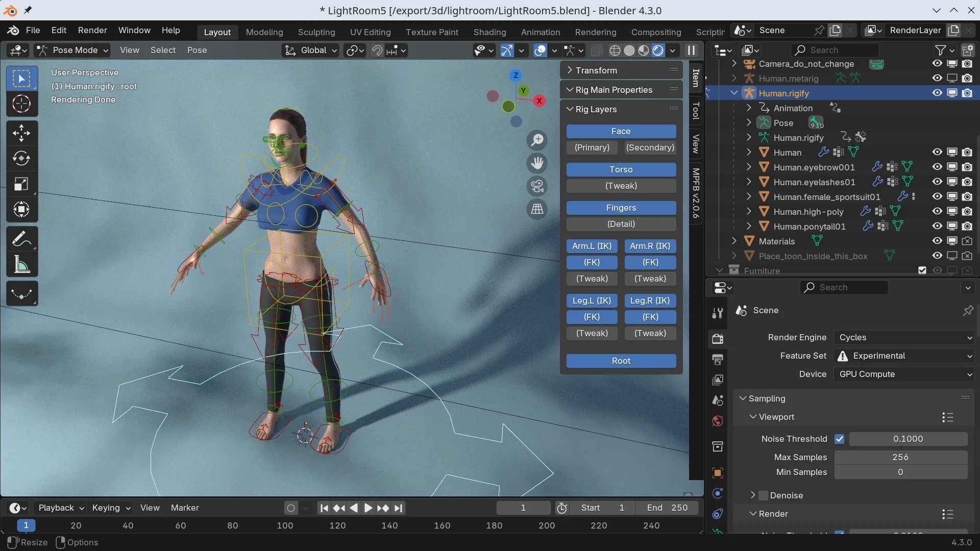Click frame 120 on the timeline
This screenshot has height=551, width=980.
click(x=337, y=525)
